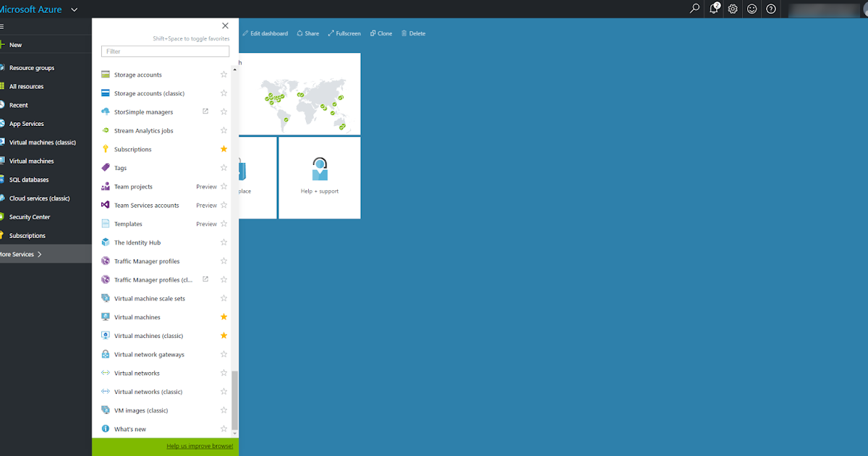This screenshot has height=456, width=868.
Task: Click inside the Filter input box
Action: pyautogui.click(x=165, y=51)
